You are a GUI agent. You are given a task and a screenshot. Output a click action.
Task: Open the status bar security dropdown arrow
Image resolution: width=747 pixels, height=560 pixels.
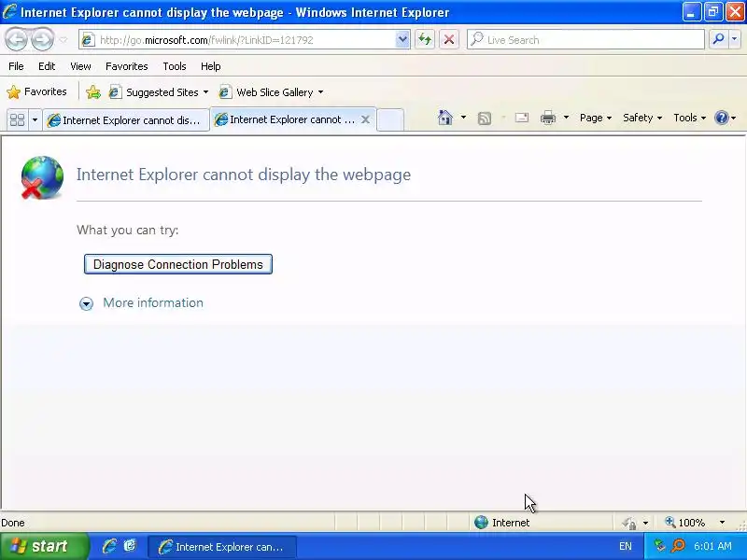click(645, 523)
